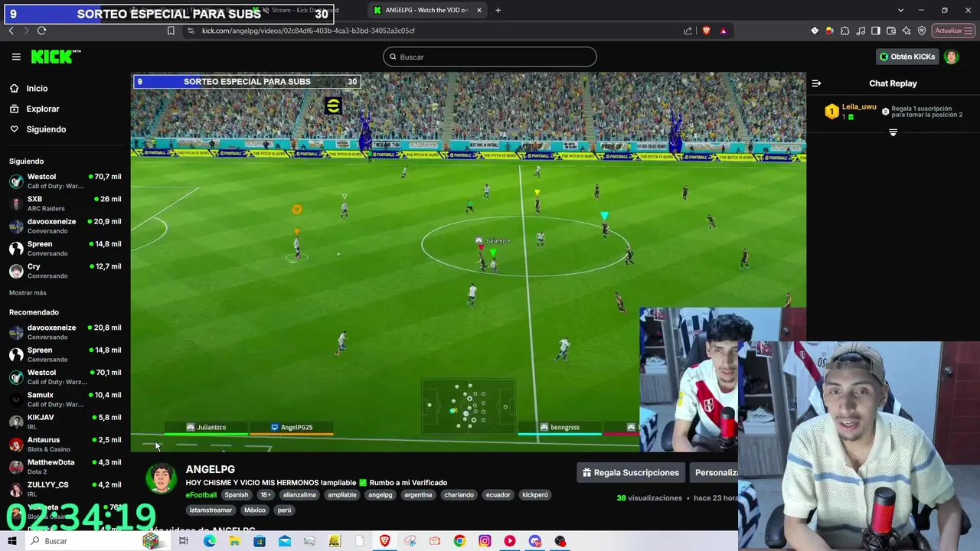Open Explorar in the sidebar

tap(42, 109)
